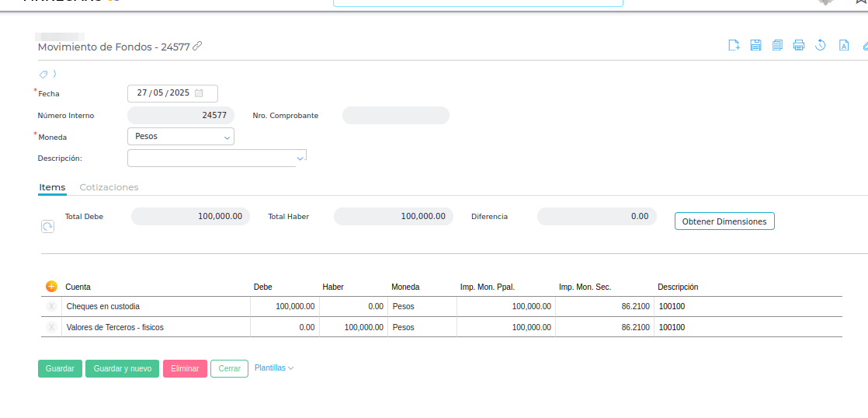Open the Fecha calendar picker
The width and height of the screenshot is (868, 418).
(200, 93)
